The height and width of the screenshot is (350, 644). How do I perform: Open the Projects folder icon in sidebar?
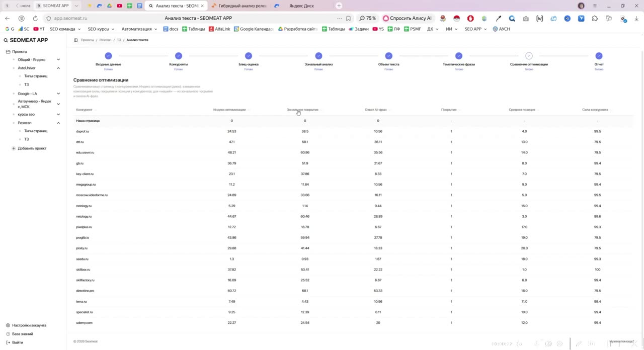(x=8, y=52)
